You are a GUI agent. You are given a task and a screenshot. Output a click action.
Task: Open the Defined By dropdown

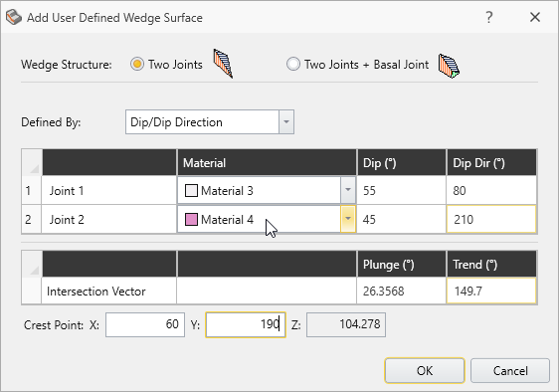click(210, 122)
